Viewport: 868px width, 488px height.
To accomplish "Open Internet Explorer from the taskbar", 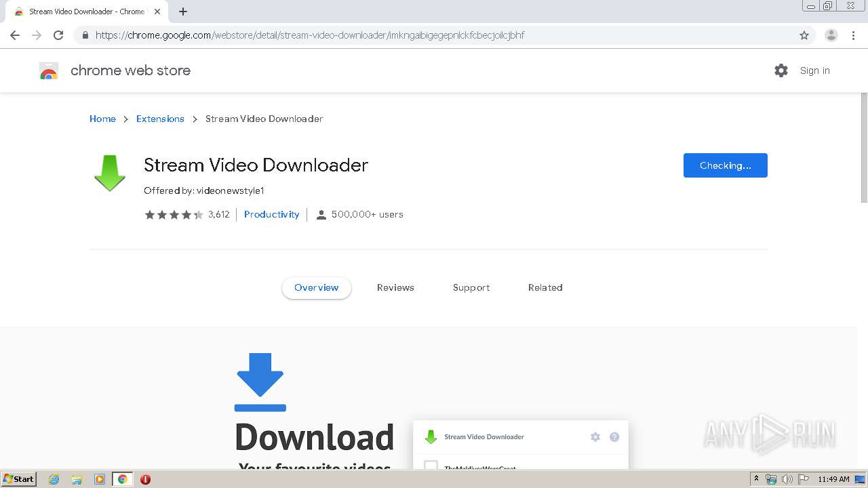I will pos(54,479).
